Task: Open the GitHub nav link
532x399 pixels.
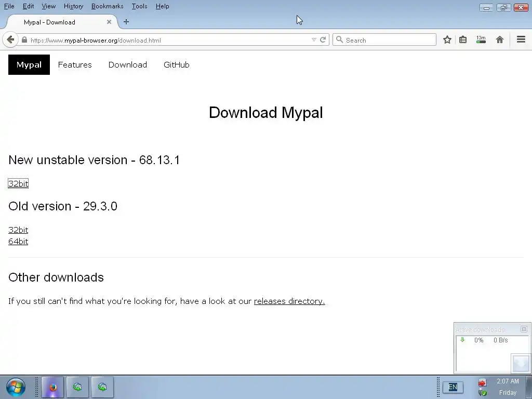Action: 177,64
